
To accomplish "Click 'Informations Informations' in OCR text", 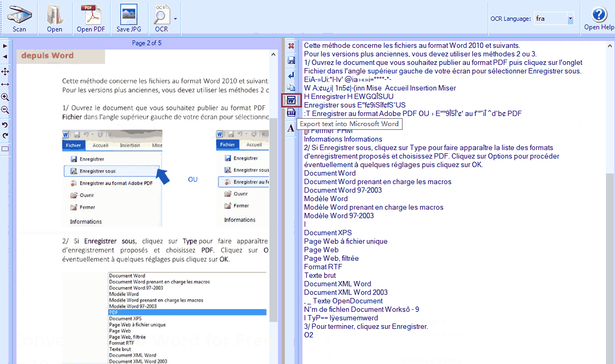I will [343, 139].
